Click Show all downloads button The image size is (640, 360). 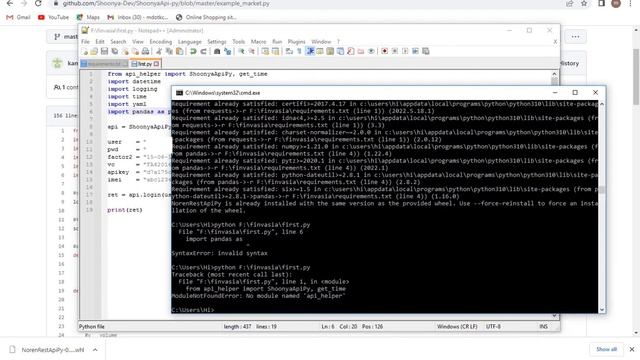click(607, 349)
